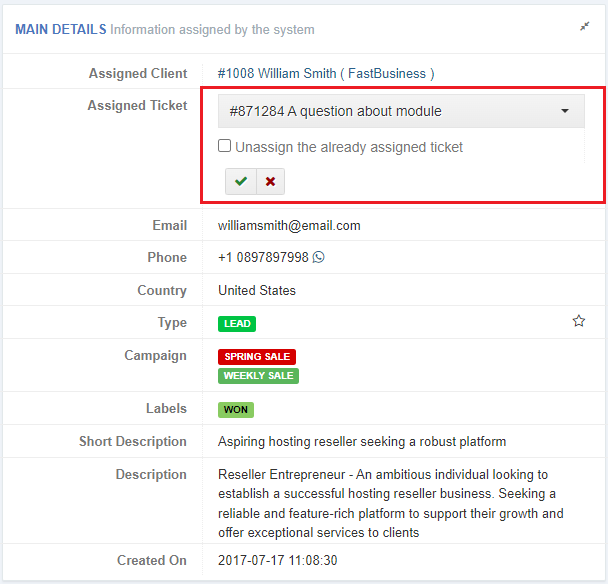Click the Short Description field label
The height and width of the screenshot is (584, 608).
pos(133,441)
